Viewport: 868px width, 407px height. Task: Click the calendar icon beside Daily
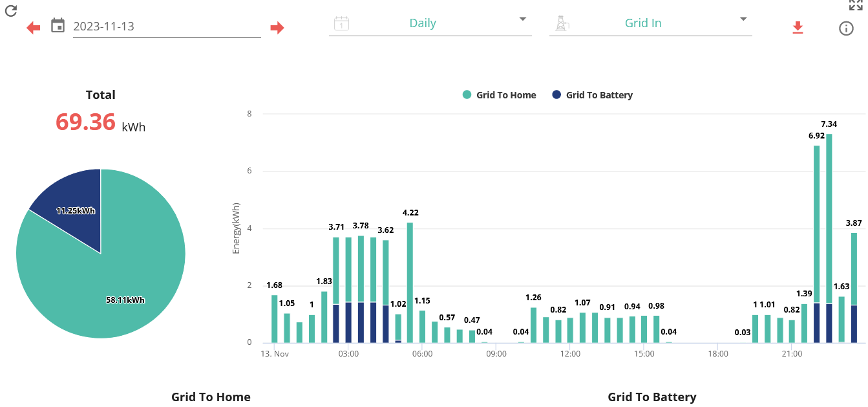(x=341, y=24)
